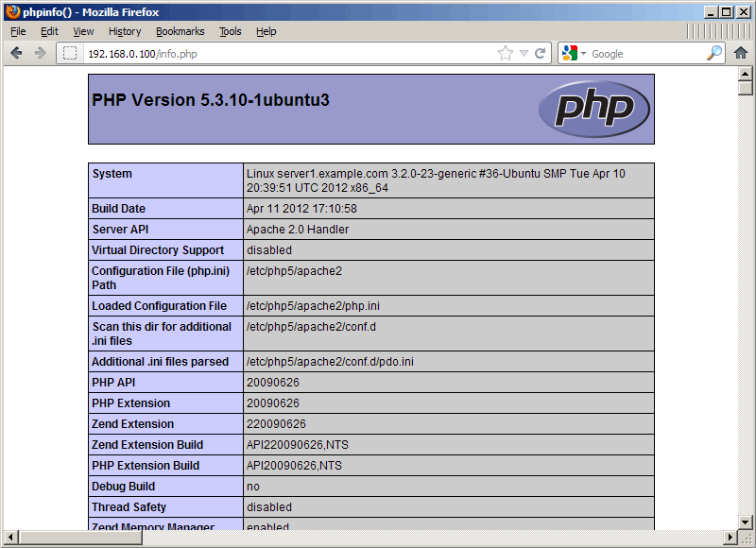This screenshot has width=756, height=548.
Task: Click the vertical scrollbar thumb
Action: 745,88
